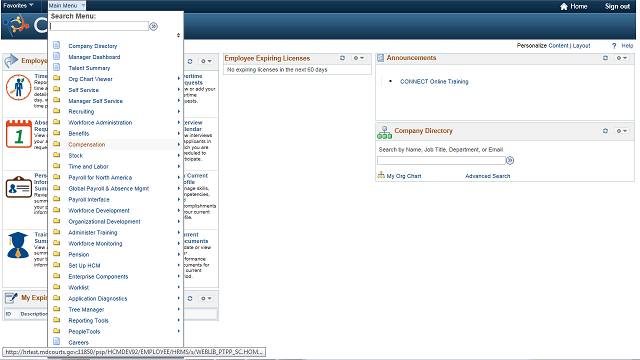
Task: Click the My Org Chart icon
Action: (381, 176)
